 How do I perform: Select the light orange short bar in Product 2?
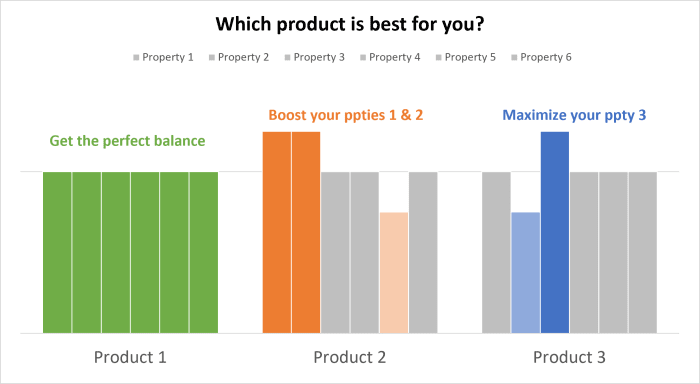394,273
